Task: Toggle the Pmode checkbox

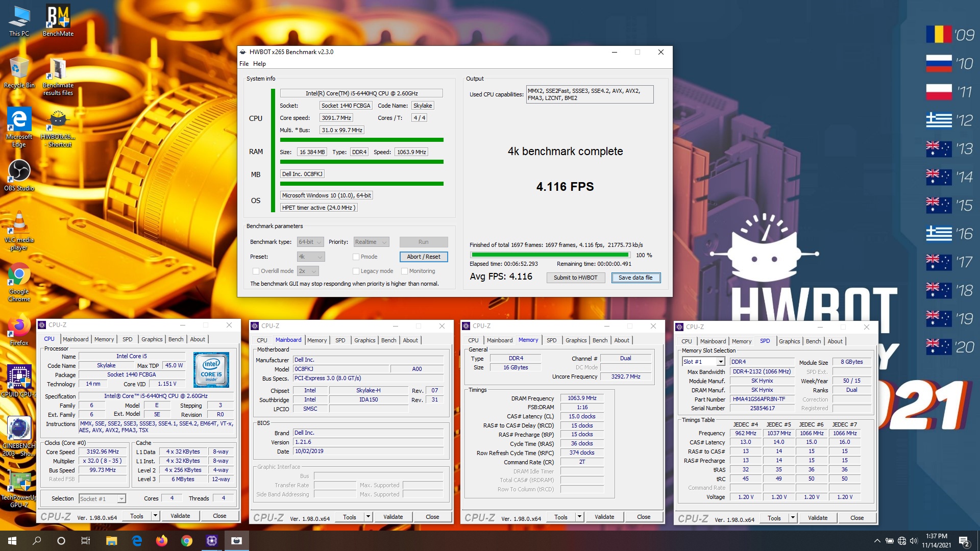Action: pyautogui.click(x=356, y=257)
